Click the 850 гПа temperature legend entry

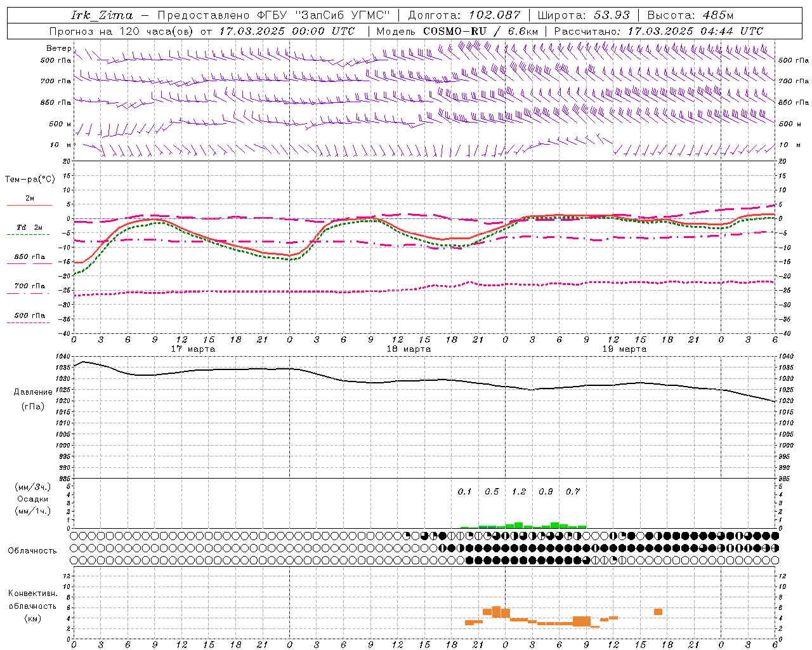pyautogui.click(x=30, y=257)
